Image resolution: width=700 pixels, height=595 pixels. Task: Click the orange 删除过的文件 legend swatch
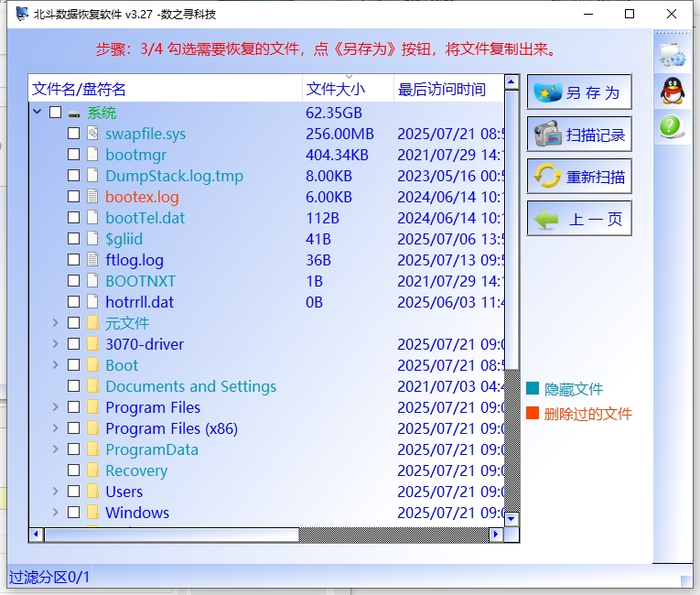click(x=533, y=413)
